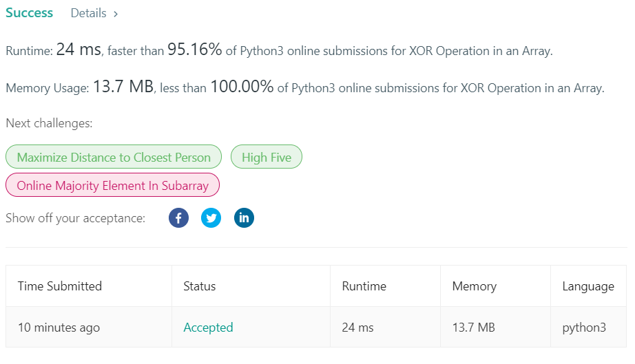Click the 10 minutes ago cell
Viewport: 635px width, 364px height.
coord(59,328)
